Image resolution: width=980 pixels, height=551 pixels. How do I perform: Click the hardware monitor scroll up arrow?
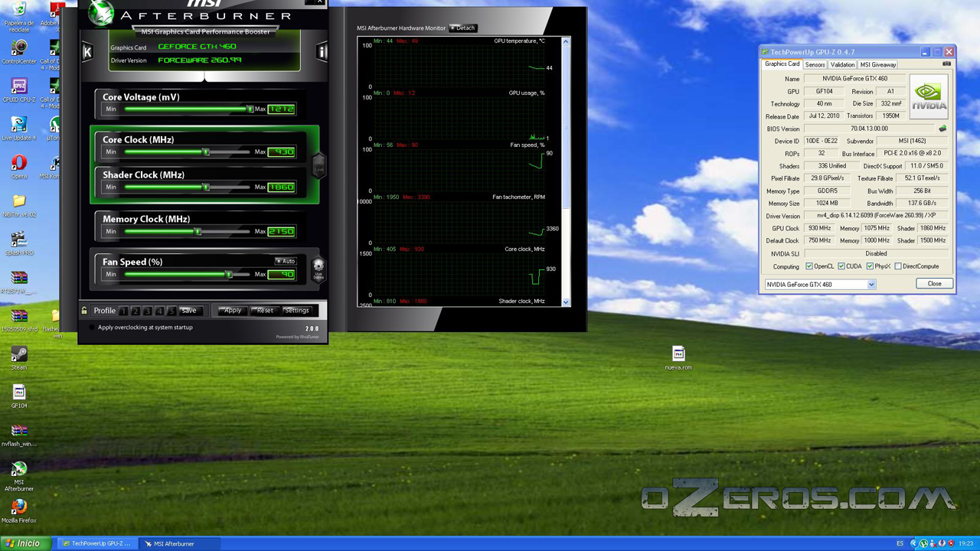567,41
